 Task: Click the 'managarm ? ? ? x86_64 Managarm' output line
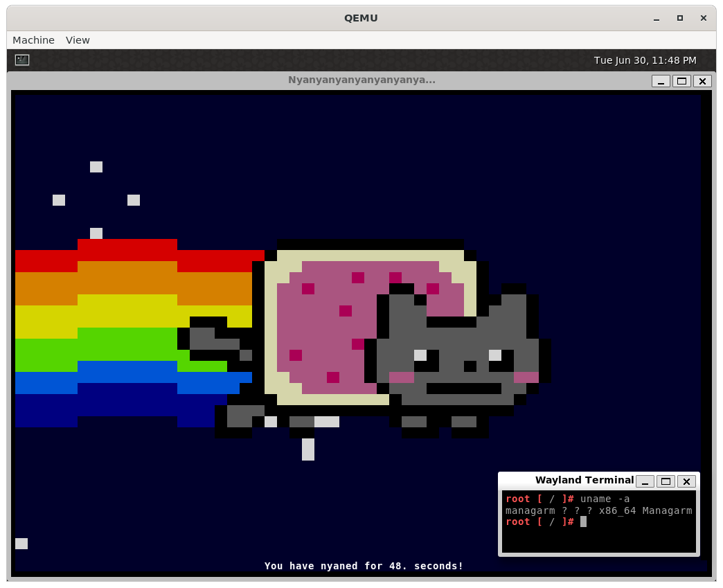click(x=598, y=510)
